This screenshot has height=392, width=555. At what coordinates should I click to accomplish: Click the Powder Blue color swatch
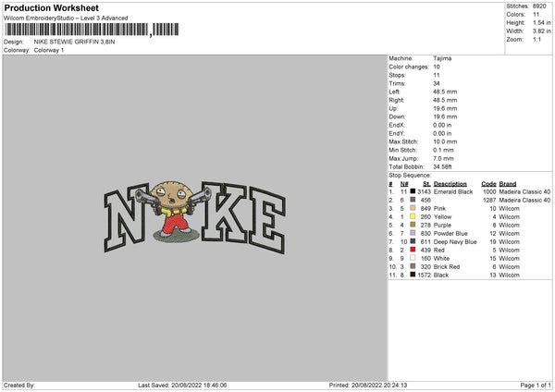[413, 233]
